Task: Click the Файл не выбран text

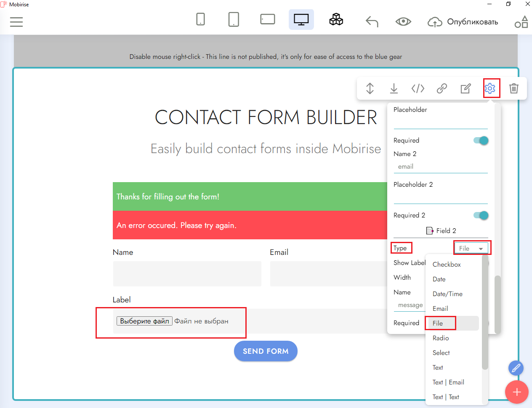Action: point(201,321)
